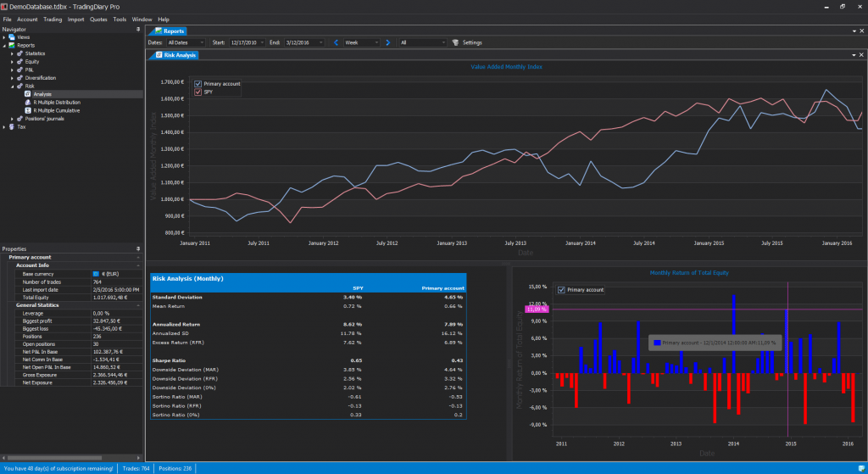Open the Dates All Dates dropdown
Image resolution: width=868 pixels, height=474 pixels.
186,42
